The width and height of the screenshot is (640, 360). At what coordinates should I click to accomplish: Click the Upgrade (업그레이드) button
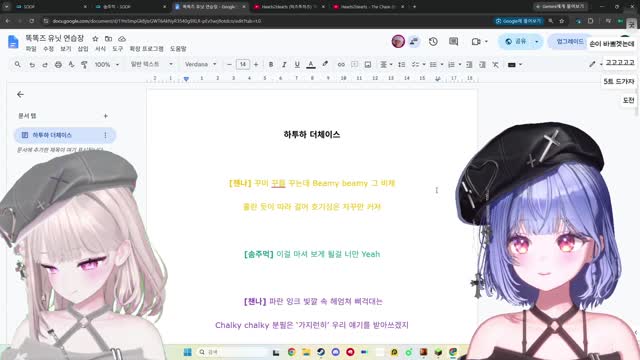tap(570, 41)
